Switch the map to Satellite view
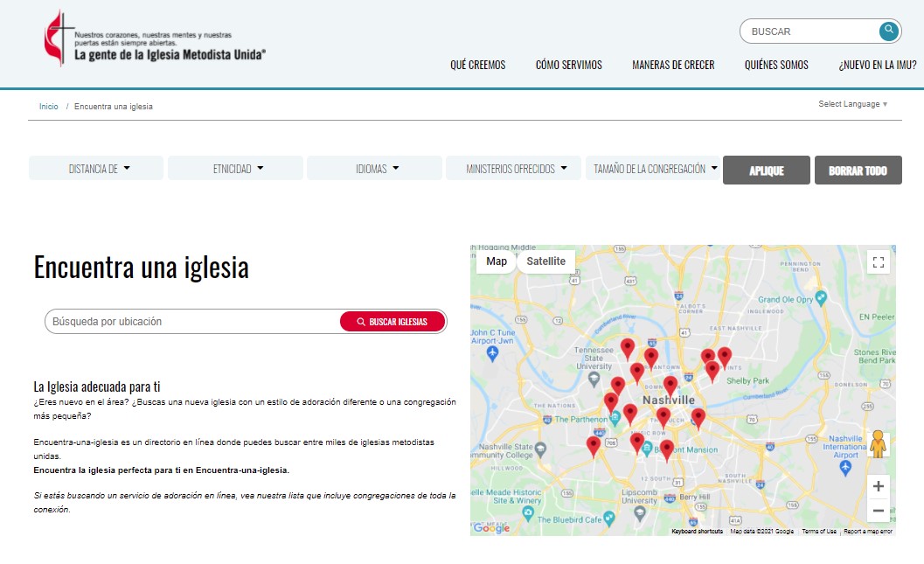This screenshot has width=924, height=564. pyautogui.click(x=545, y=261)
